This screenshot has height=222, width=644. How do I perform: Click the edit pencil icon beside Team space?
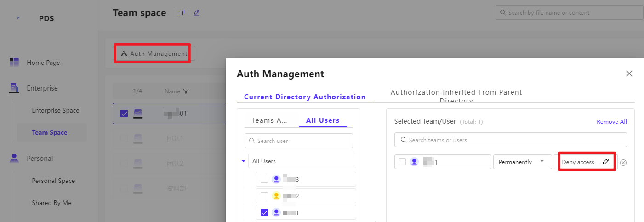coord(197,13)
